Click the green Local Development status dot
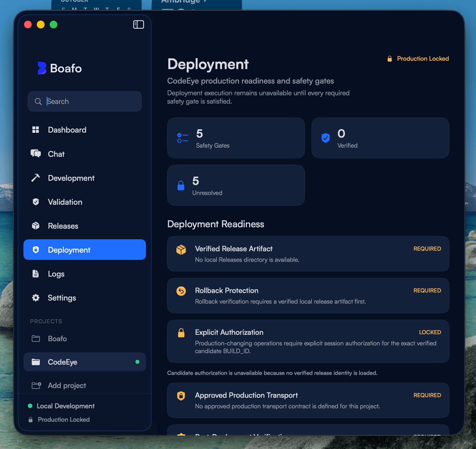Viewport: 476px width, 449px height. click(30, 406)
